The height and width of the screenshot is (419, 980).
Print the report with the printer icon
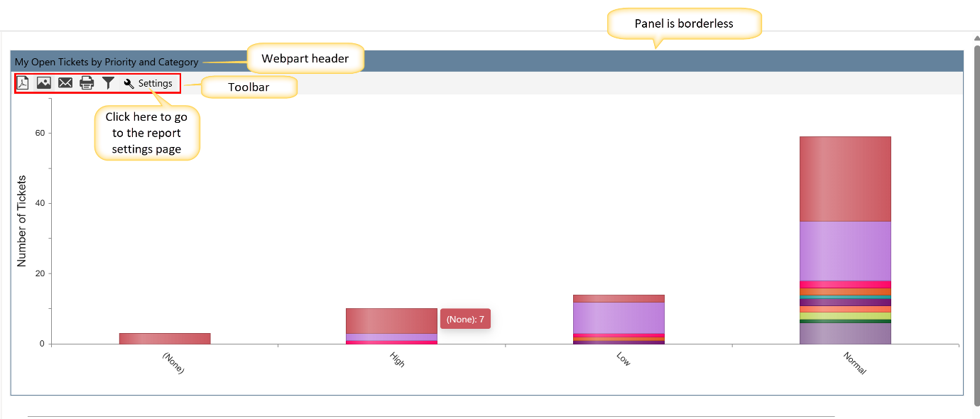(87, 83)
